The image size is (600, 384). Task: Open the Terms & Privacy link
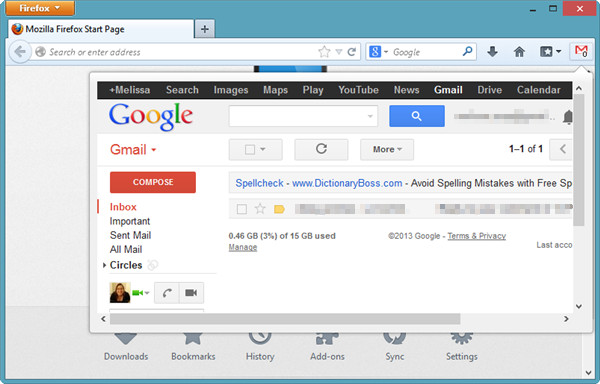click(x=476, y=236)
